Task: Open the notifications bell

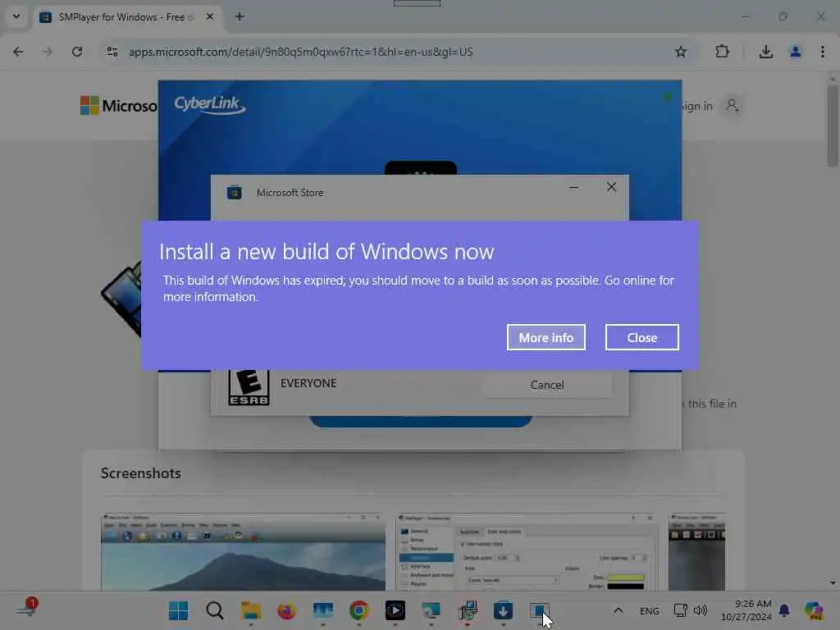Action: 784,610
